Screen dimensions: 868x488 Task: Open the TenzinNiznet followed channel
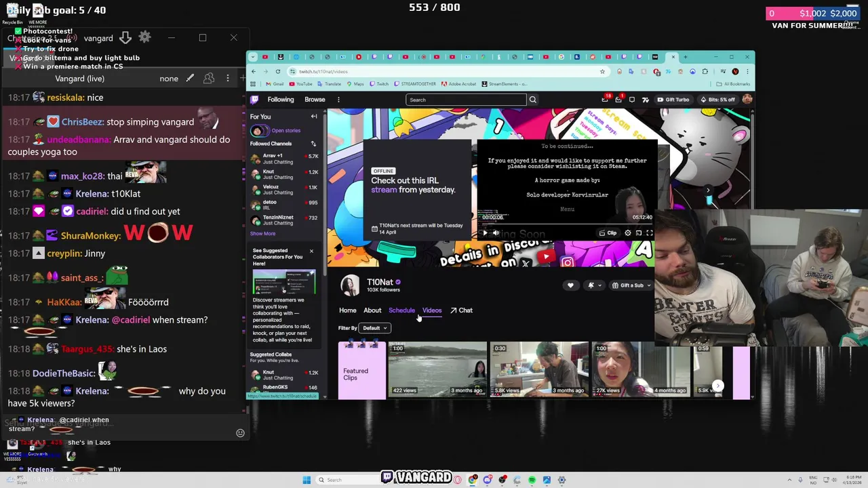tap(284, 220)
